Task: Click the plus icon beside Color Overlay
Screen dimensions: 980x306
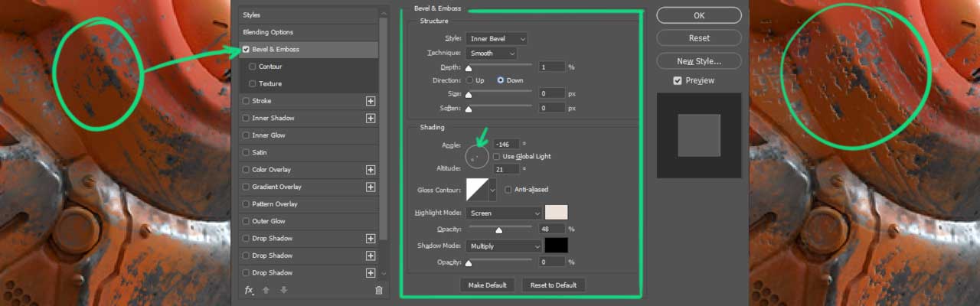Action: [371, 170]
